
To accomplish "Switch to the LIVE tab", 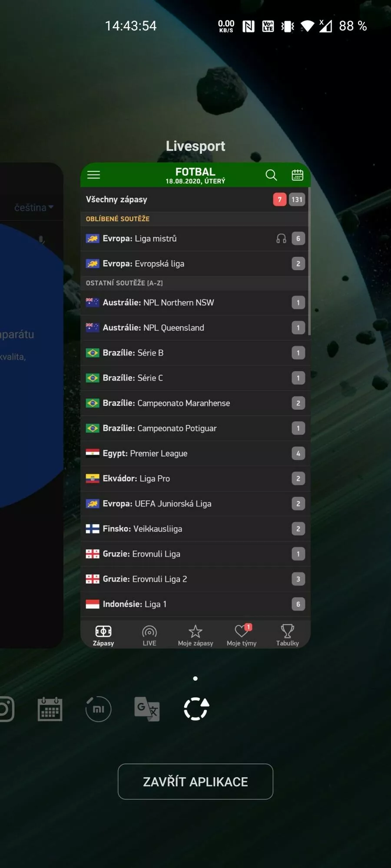I will (149, 636).
